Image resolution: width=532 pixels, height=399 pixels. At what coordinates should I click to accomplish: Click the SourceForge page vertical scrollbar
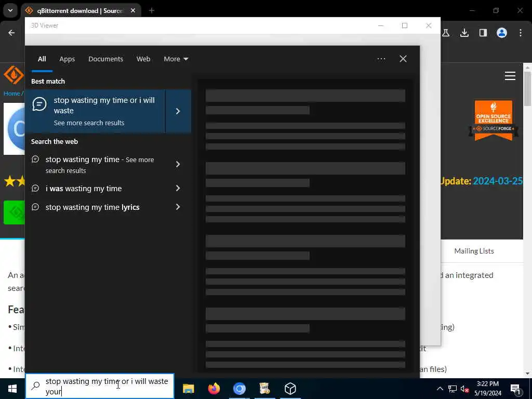click(527, 89)
